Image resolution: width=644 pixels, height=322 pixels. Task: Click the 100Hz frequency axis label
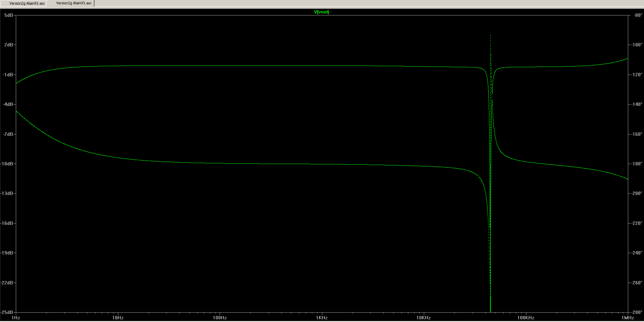[x=220, y=318]
